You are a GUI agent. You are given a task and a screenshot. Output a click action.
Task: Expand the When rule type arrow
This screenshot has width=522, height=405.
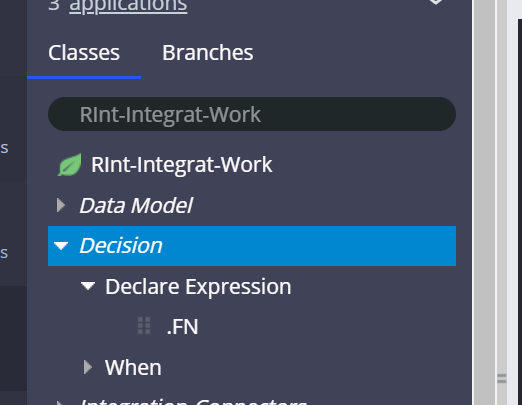88,367
